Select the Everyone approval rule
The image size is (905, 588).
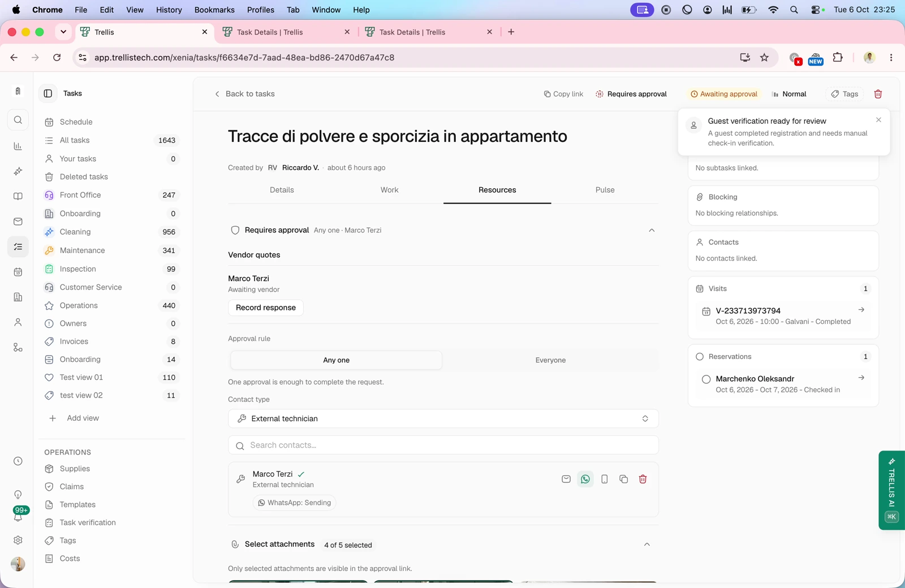pos(550,360)
